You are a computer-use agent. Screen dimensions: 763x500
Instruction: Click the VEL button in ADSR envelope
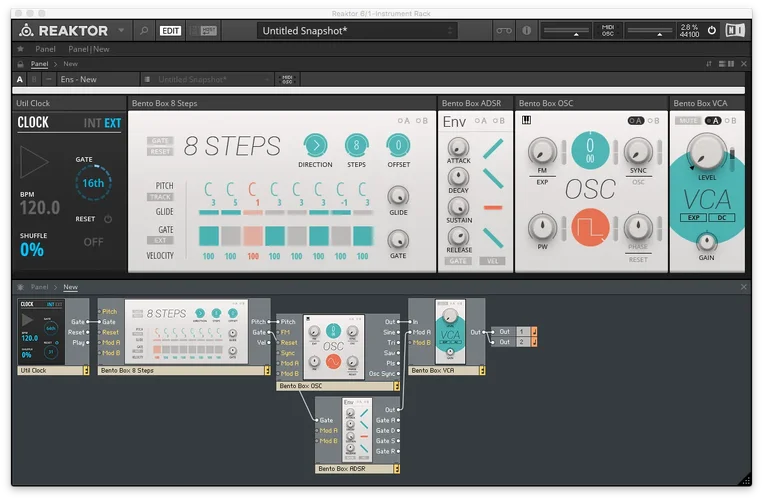[x=493, y=261]
